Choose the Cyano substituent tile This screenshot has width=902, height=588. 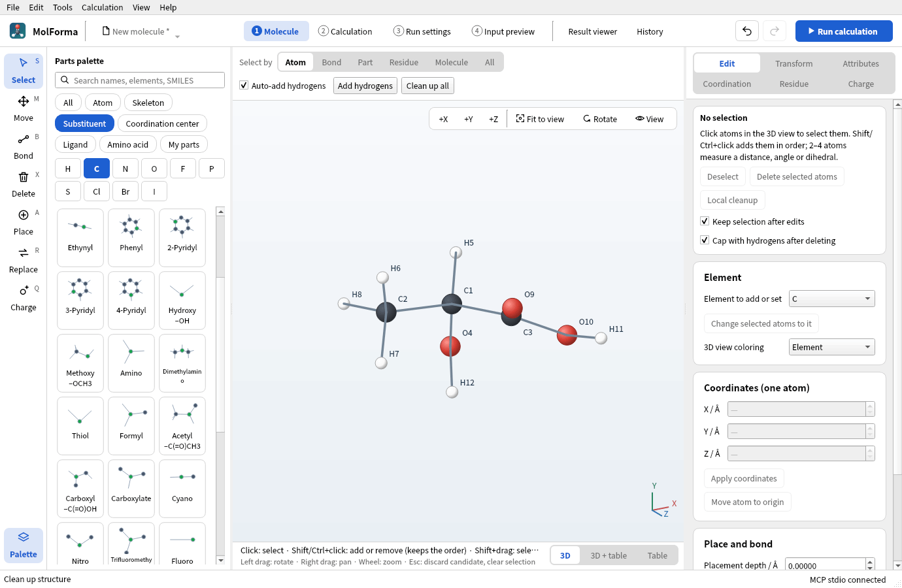pos(182,488)
